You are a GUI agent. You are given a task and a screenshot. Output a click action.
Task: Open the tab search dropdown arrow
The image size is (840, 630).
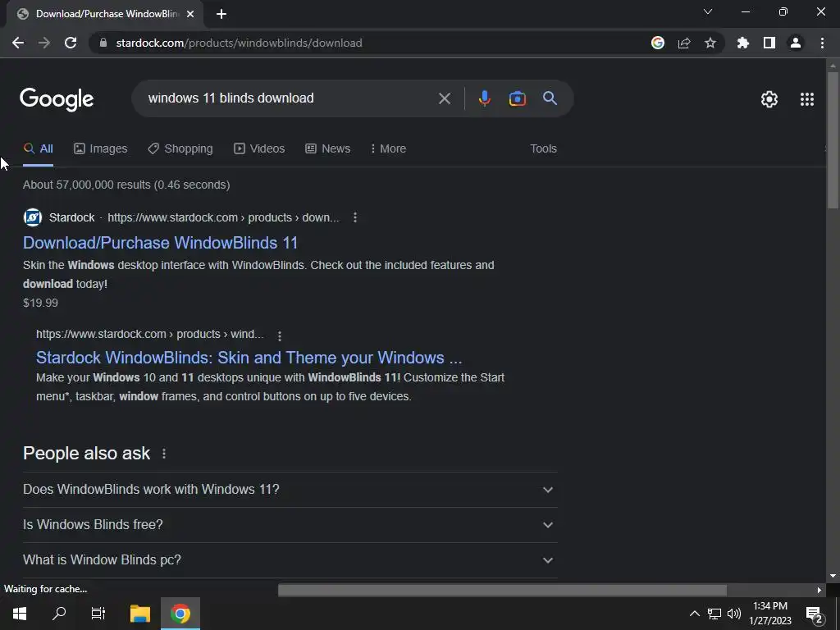[x=708, y=11]
